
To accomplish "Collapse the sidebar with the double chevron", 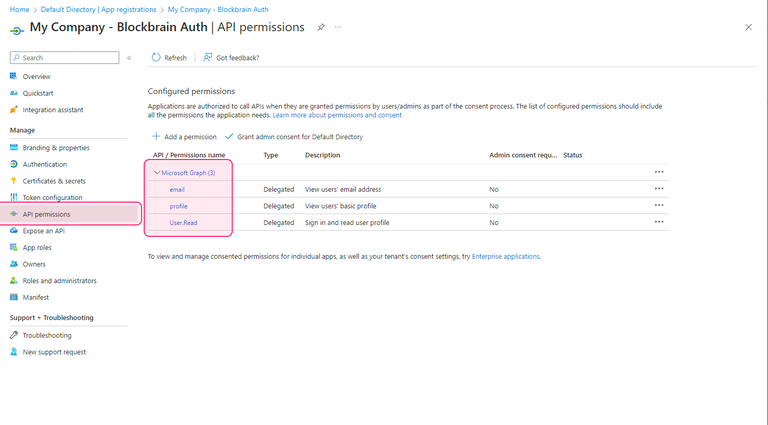I will click(129, 58).
